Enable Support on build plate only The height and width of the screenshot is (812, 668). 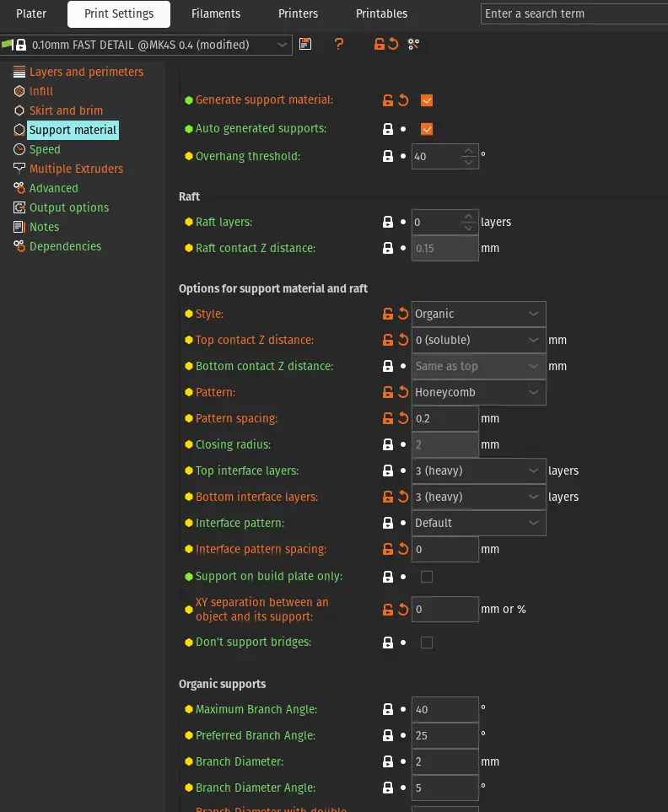click(x=427, y=577)
